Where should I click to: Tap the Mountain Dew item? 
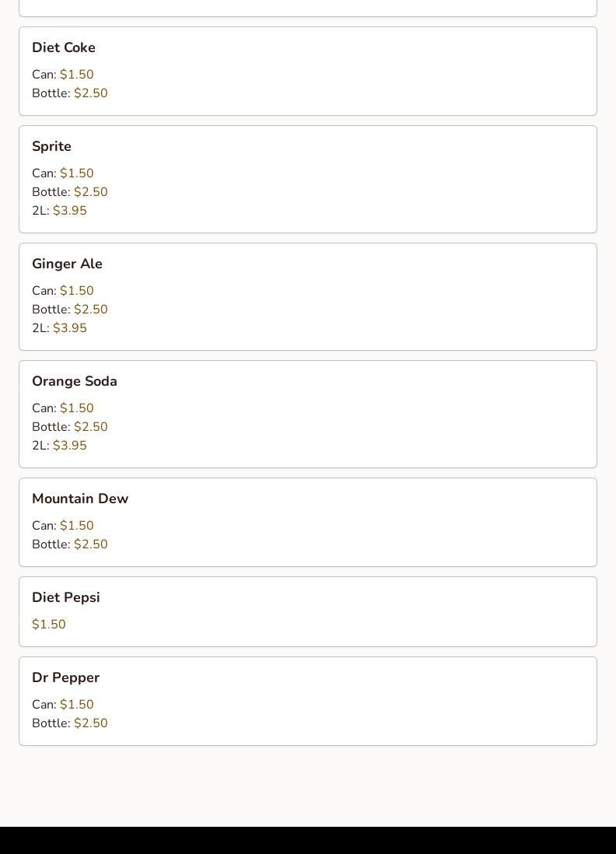(308, 523)
